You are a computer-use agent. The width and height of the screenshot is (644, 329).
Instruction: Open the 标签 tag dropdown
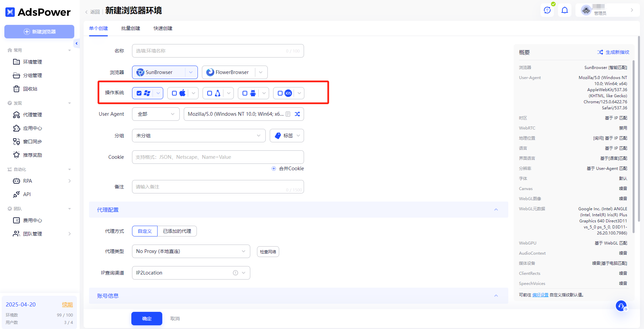coord(287,136)
